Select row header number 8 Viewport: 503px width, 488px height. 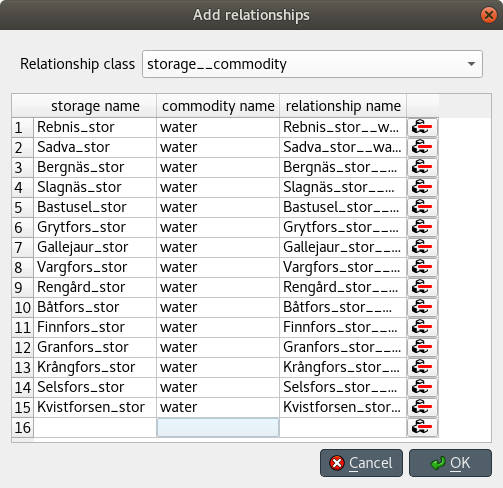[23, 267]
